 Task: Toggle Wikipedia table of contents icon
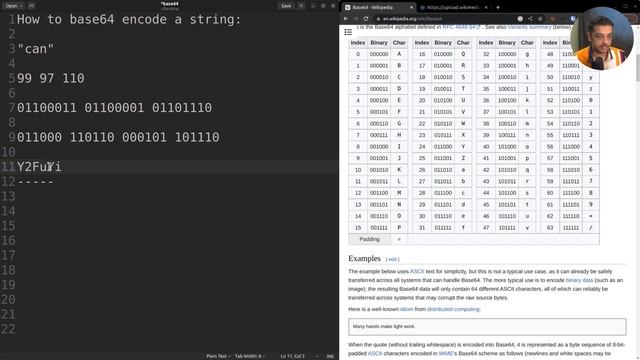(348, 32)
